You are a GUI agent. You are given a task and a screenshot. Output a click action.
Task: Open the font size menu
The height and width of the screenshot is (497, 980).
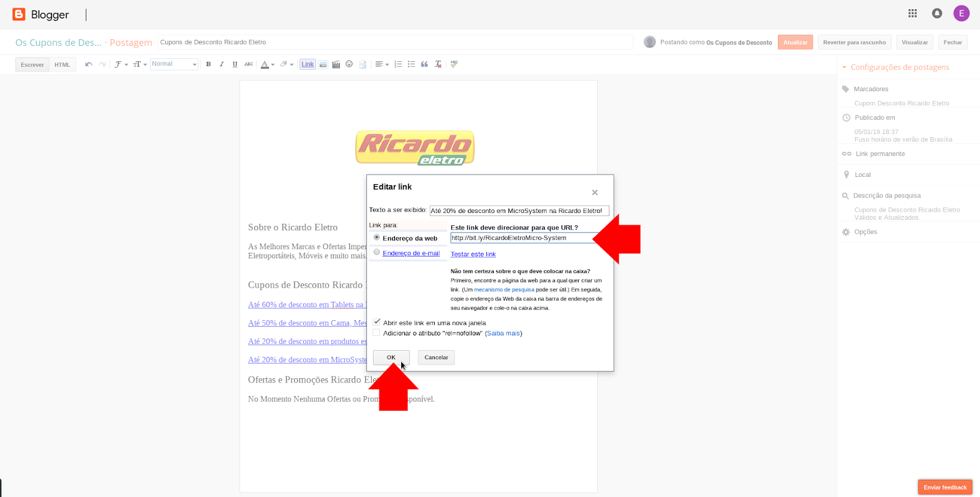[140, 64]
